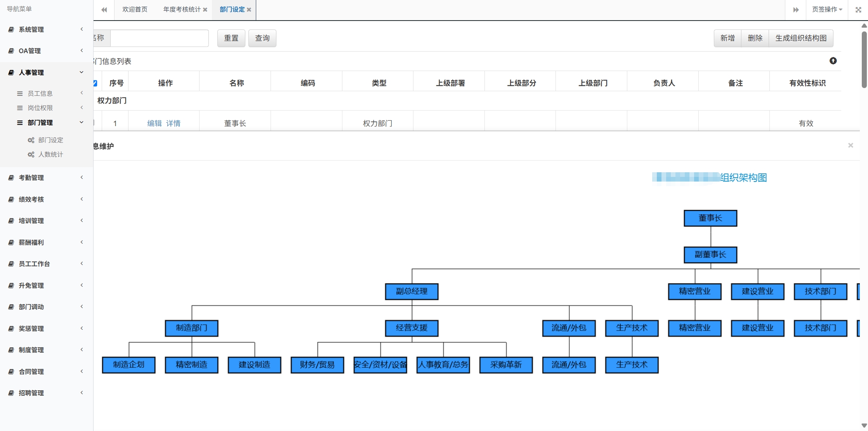Click the 生成组织结构图 button
Image resolution: width=868 pixels, height=431 pixels.
pyautogui.click(x=801, y=38)
